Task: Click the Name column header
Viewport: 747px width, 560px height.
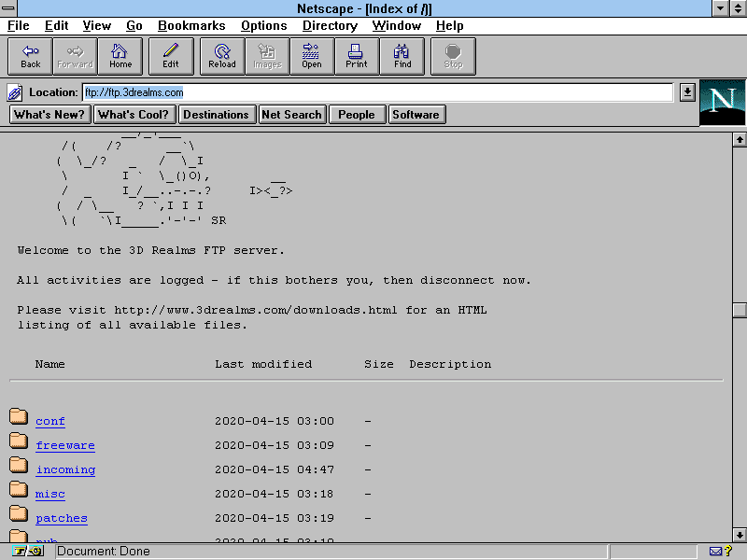Action: [50, 364]
